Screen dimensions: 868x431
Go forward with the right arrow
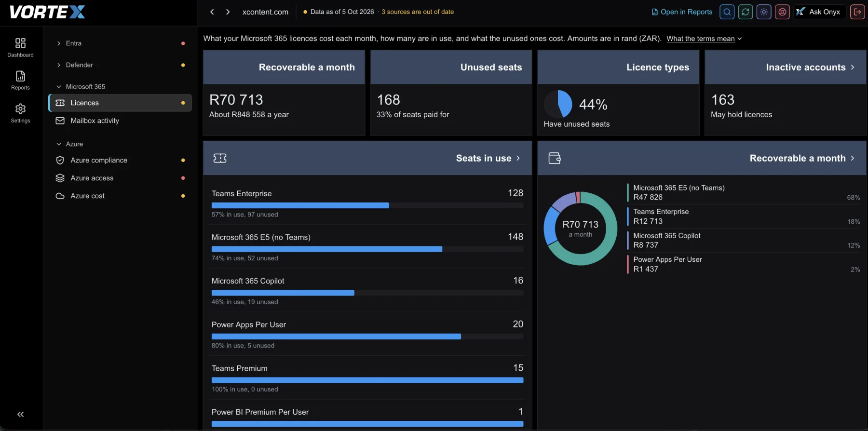point(228,12)
